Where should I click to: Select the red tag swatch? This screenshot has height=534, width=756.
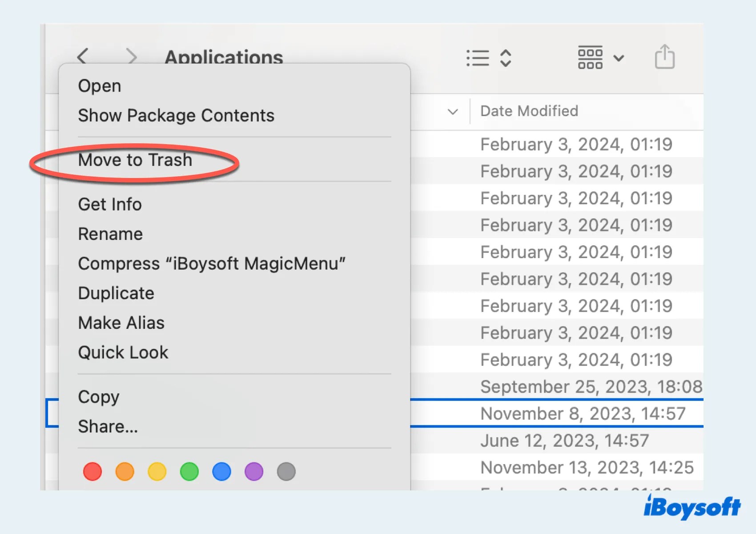(x=92, y=471)
